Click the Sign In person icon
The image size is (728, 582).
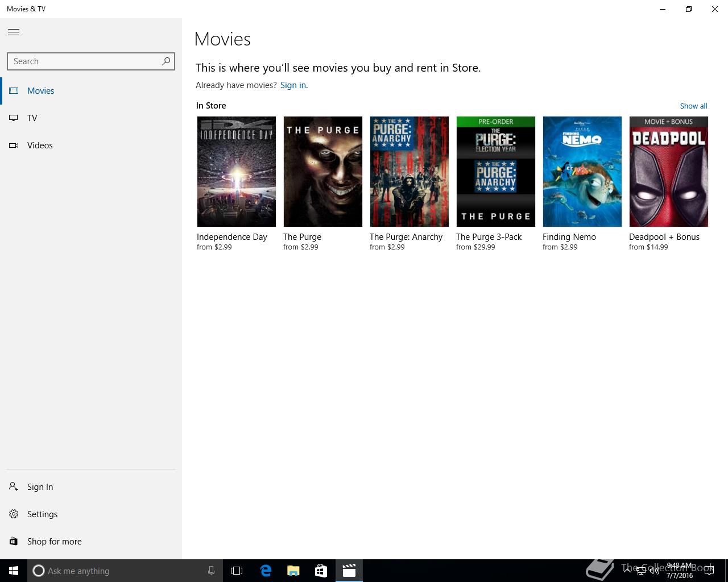point(14,487)
